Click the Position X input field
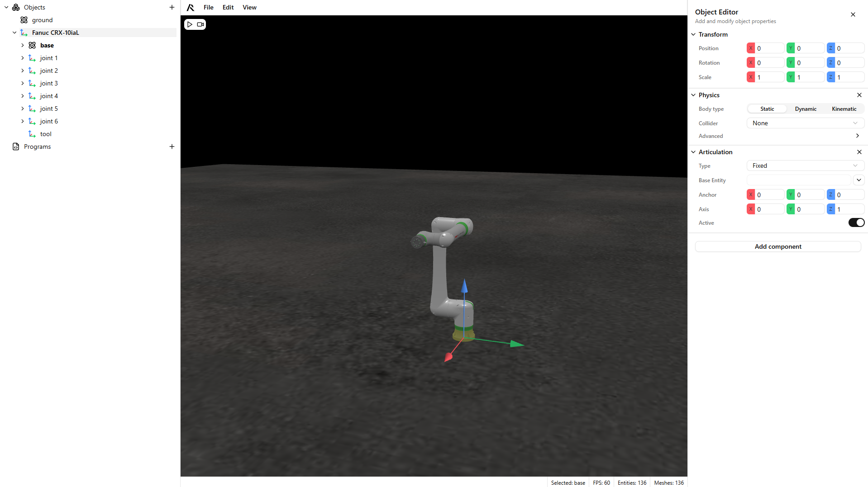The height and width of the screenshot is (487, 868). coord(769,48)
